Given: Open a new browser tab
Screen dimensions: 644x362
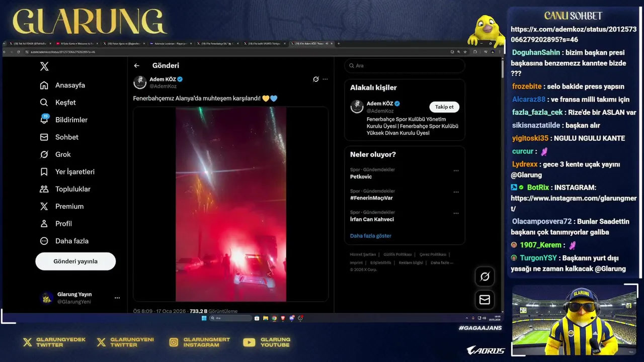Looking at the screenshot, I should point(338,44).
